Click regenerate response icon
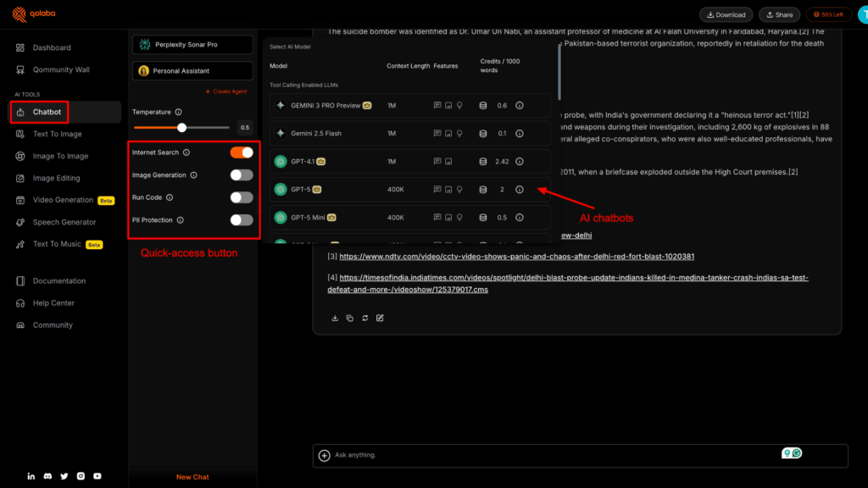The width and height of the screenshot is (868, 488). click(364, 319)
